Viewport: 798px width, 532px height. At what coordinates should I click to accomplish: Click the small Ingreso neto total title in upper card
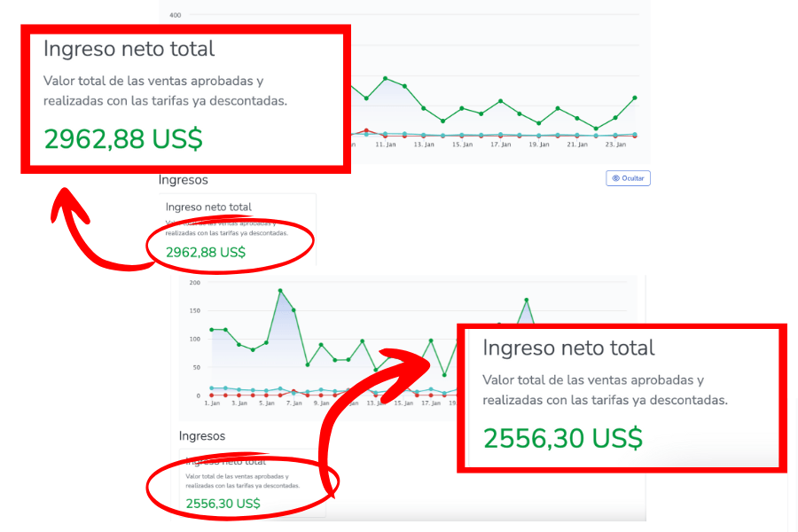pos(208,207)
